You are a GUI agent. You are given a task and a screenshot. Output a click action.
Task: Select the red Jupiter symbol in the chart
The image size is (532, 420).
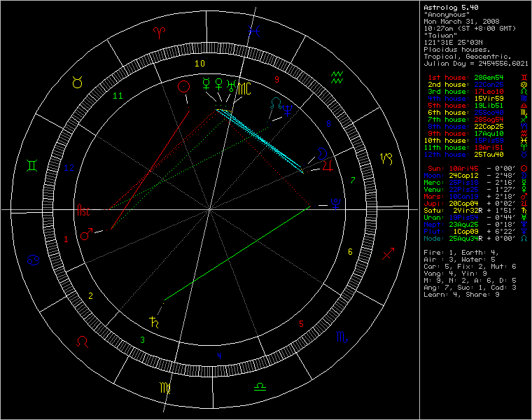(328, 166)
